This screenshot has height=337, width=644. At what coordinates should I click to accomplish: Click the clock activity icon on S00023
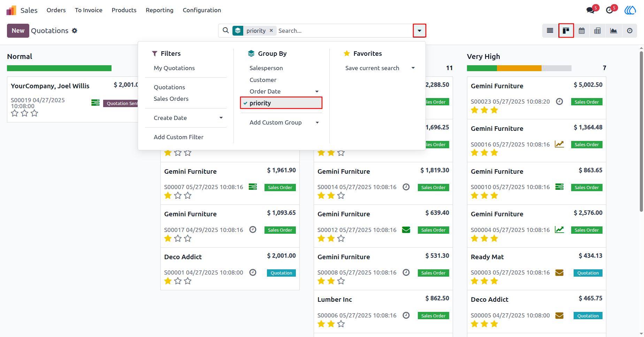559,102
